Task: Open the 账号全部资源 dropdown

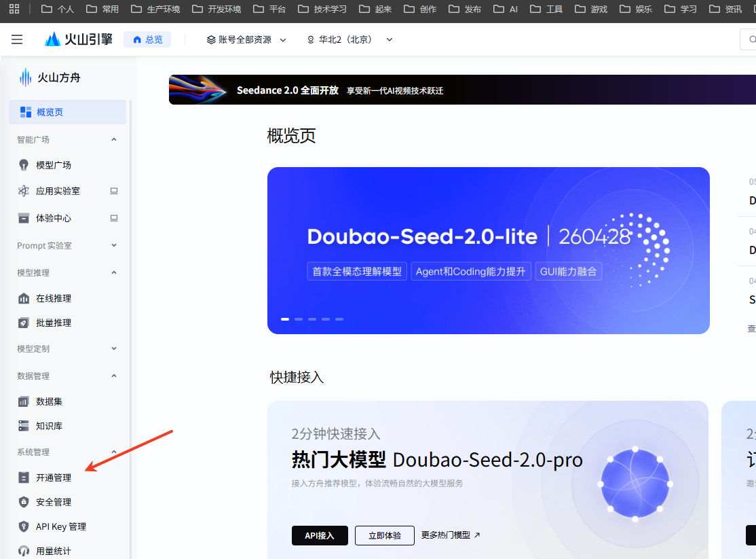Action: (x=246, y=39)
